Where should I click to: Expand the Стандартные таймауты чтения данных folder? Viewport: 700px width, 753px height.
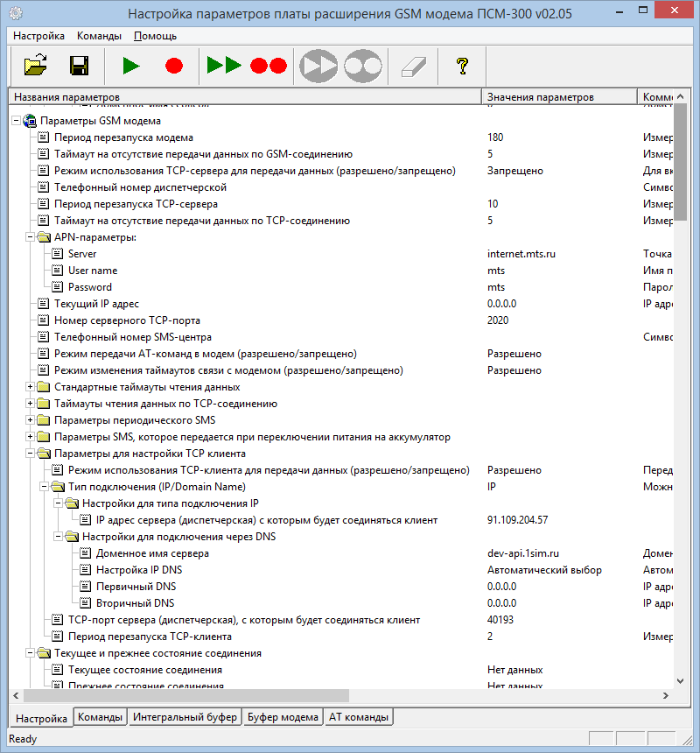tap(30, 387)
